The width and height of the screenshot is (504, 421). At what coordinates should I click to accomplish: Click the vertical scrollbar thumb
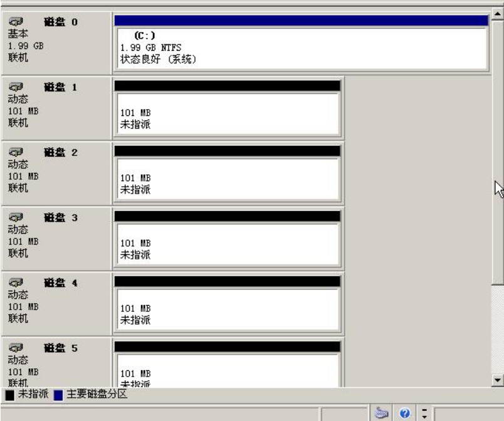pos(497,152)
